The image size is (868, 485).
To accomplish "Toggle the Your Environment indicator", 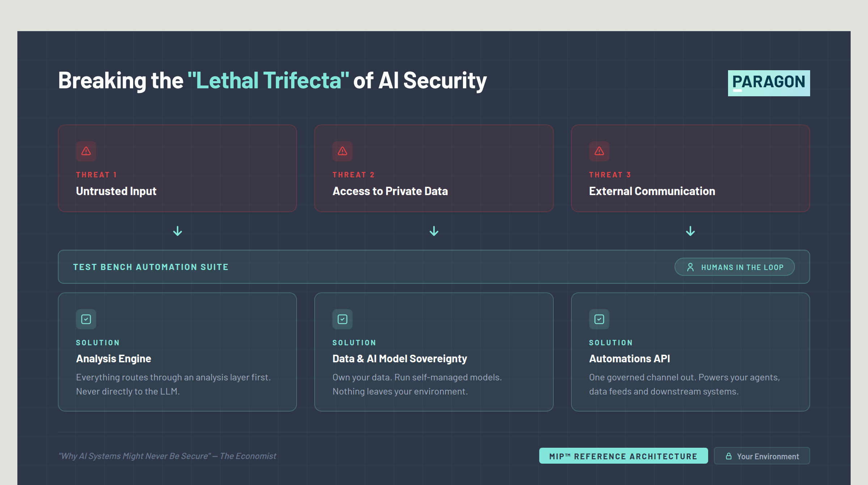I will coord(762,456).
